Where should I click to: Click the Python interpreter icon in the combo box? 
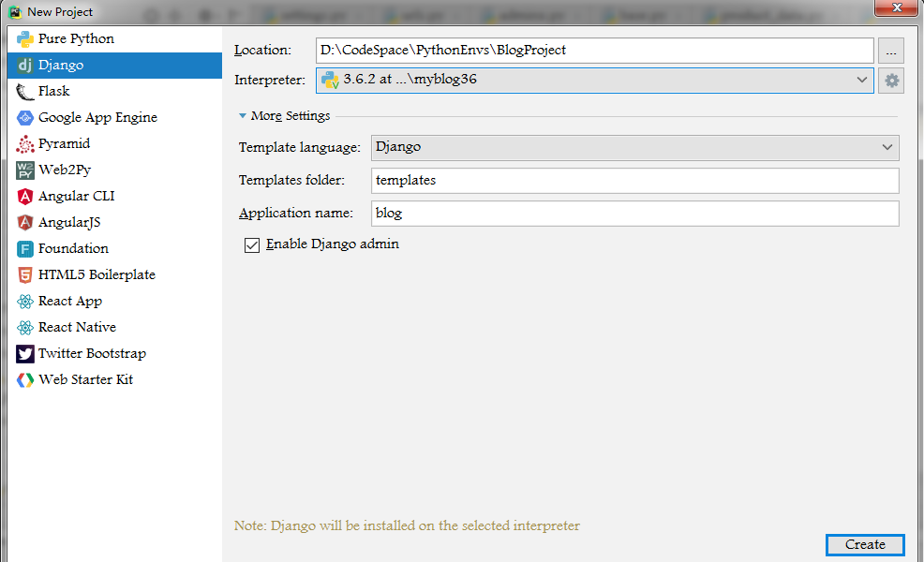(330, 81)
